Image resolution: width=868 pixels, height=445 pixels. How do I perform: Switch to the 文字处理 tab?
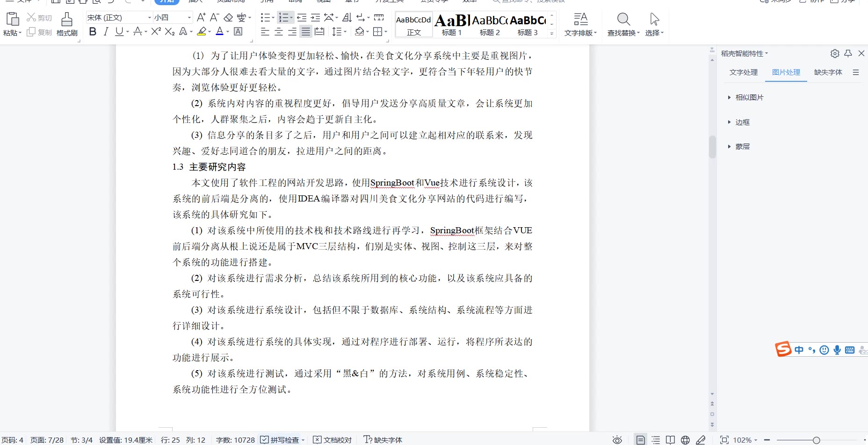pyautogui.click(x=743, y=72)
